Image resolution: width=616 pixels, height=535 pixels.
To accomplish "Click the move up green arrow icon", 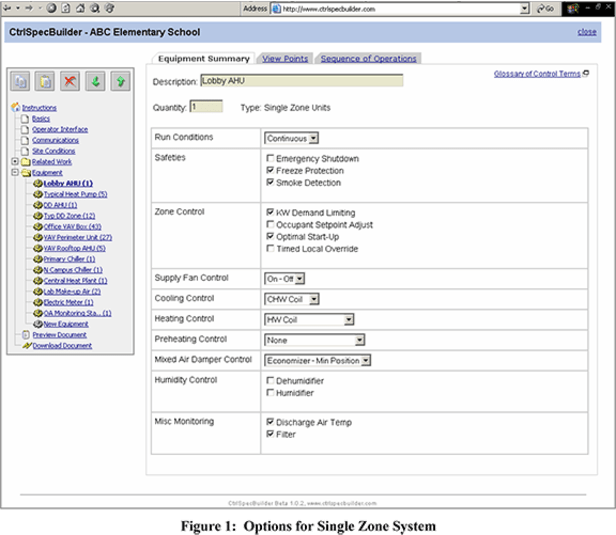I will (120, 79).
